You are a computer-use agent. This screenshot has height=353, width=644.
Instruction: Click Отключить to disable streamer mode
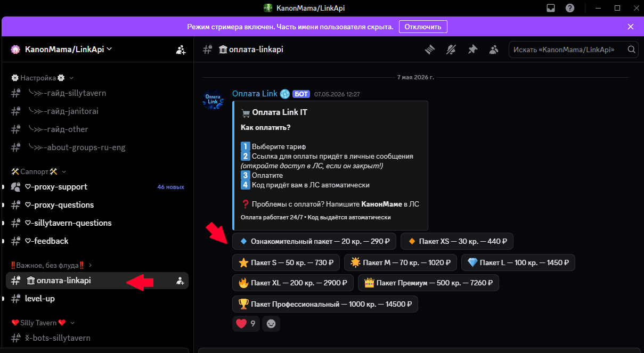click(x=423, y=27)
